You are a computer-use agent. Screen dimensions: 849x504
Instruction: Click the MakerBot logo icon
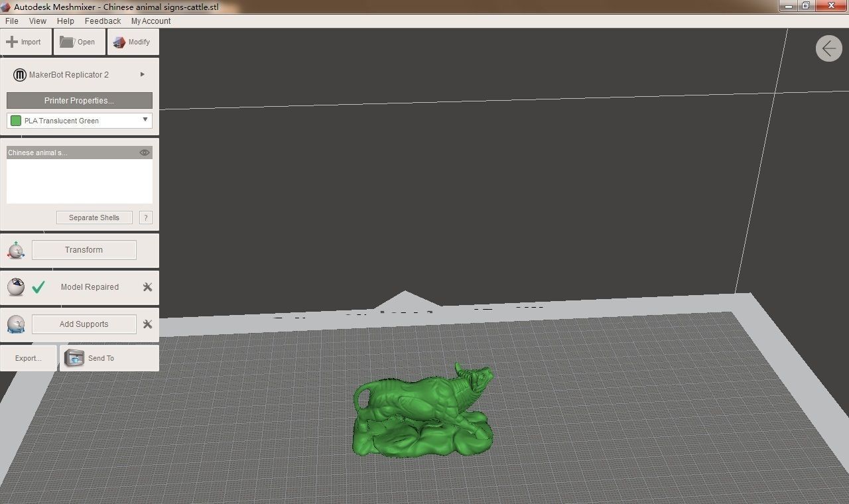19,75
